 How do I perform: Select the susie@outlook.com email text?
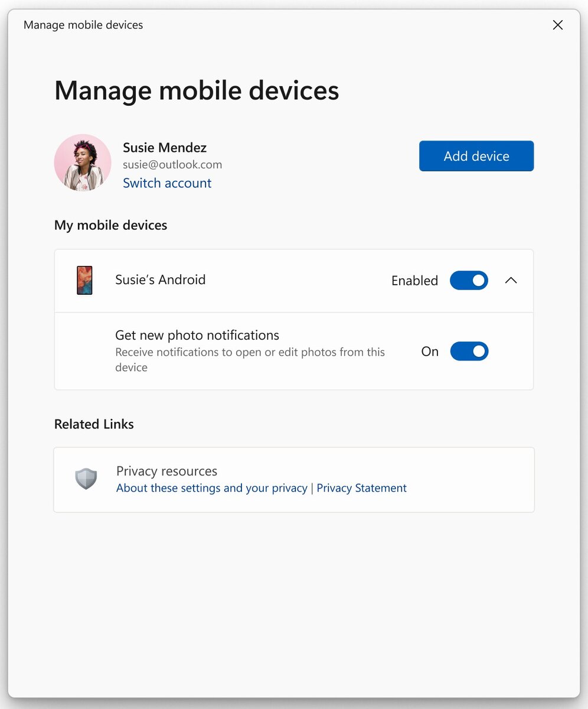click(x=172, y=165)
